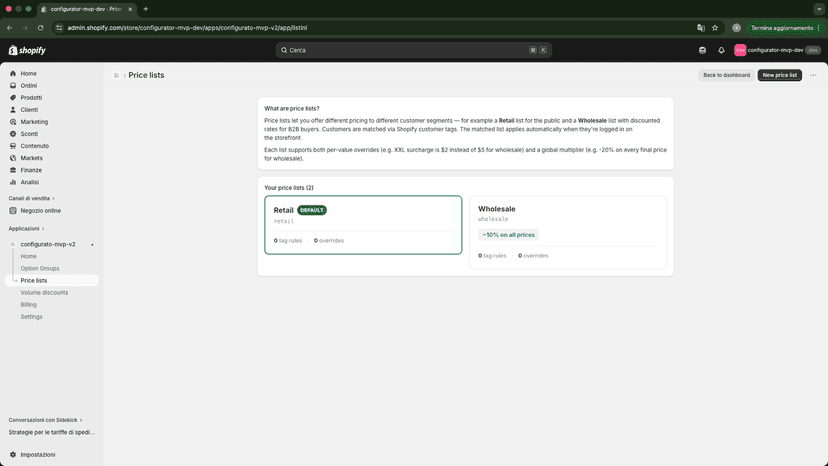Click the Impostazioni gear icon
828x466 pixels.
pyautogui.click(x=13, y=455)
